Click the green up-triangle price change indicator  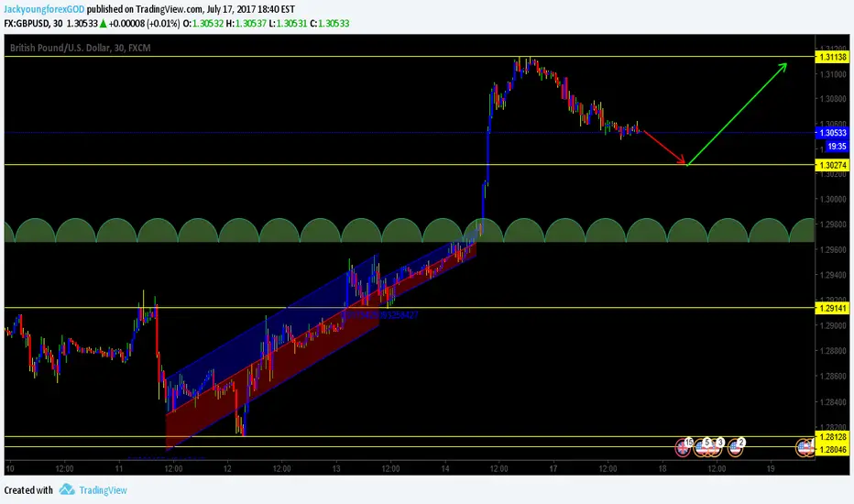click(x=103, y=24)
